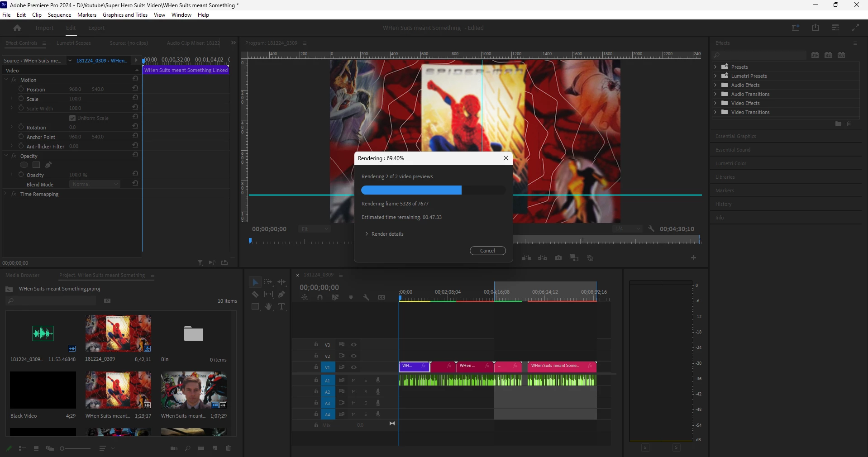Open the Essential Graphics panel
Viewport: 868px width, 457px height.
coord(735,136)
